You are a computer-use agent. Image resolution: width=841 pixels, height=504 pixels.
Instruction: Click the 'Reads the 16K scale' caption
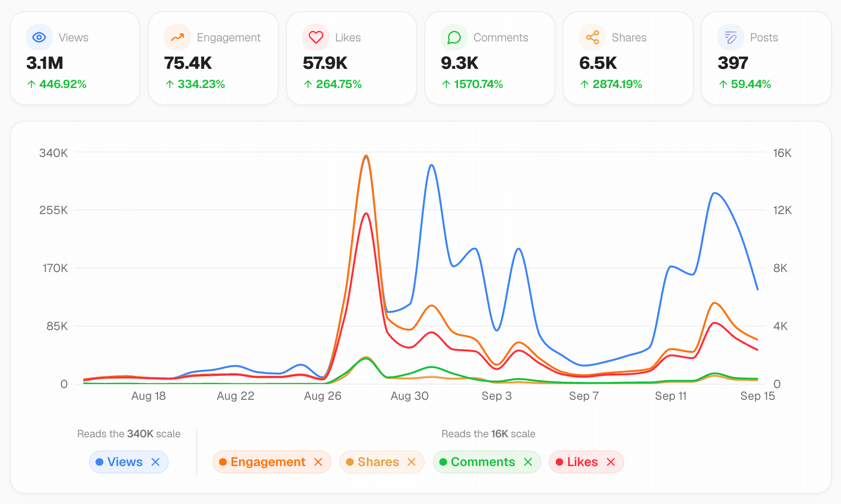pos(488,434)
